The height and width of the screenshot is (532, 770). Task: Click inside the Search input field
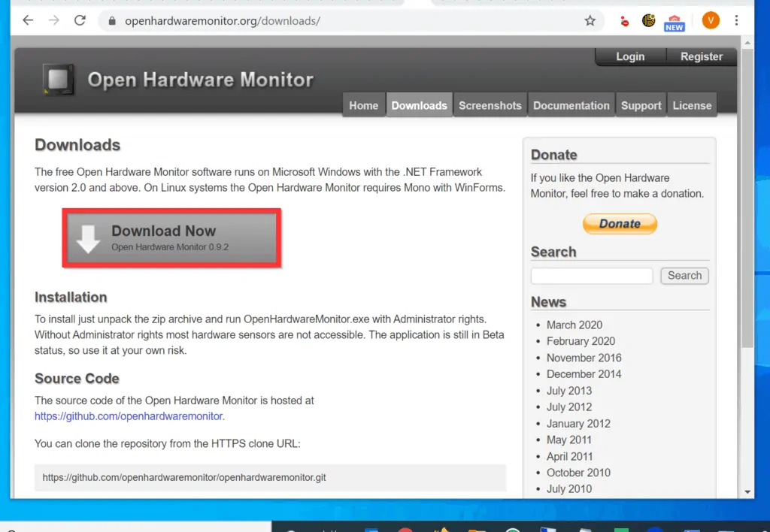tap(591, 276)
